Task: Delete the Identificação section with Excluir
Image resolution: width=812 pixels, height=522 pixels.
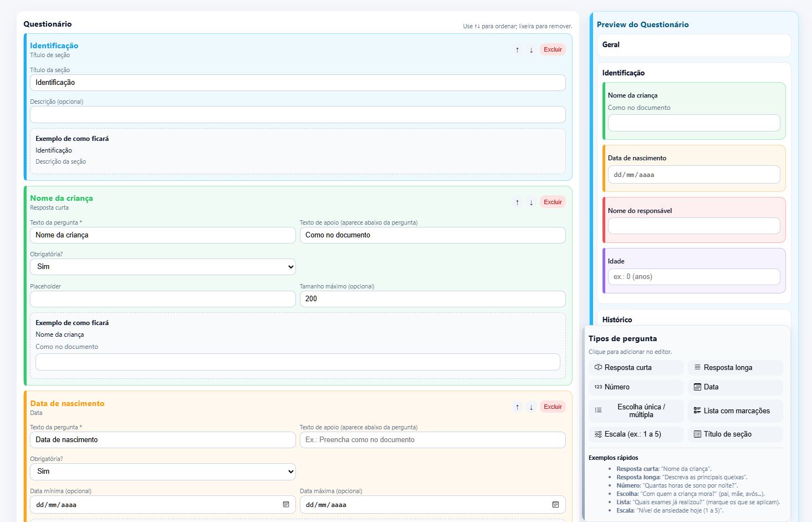Action: tap(553, 50)
